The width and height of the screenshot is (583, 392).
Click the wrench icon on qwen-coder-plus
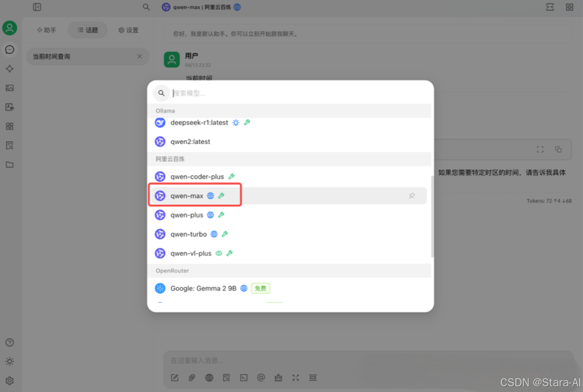point(231,176)
